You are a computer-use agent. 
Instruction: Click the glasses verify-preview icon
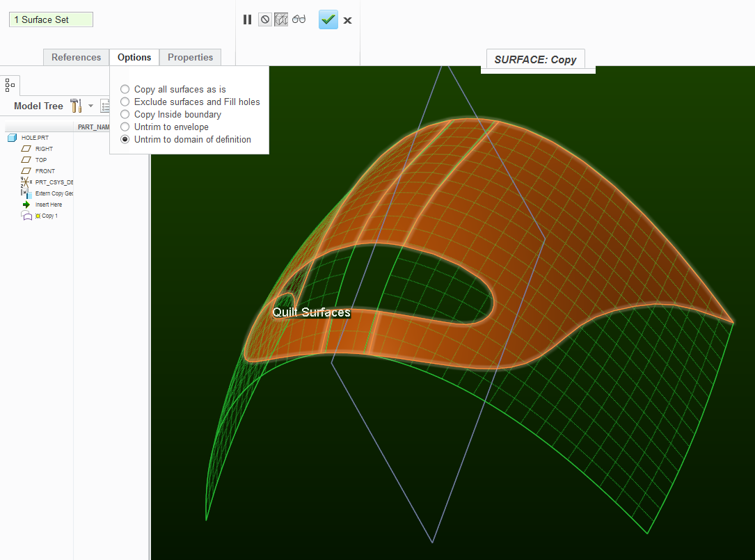click(299, 19)
